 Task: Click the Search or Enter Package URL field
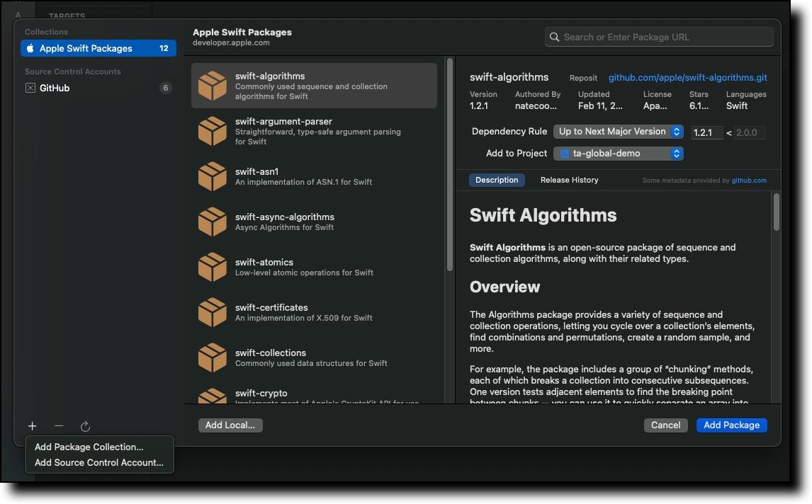(659, 38)
